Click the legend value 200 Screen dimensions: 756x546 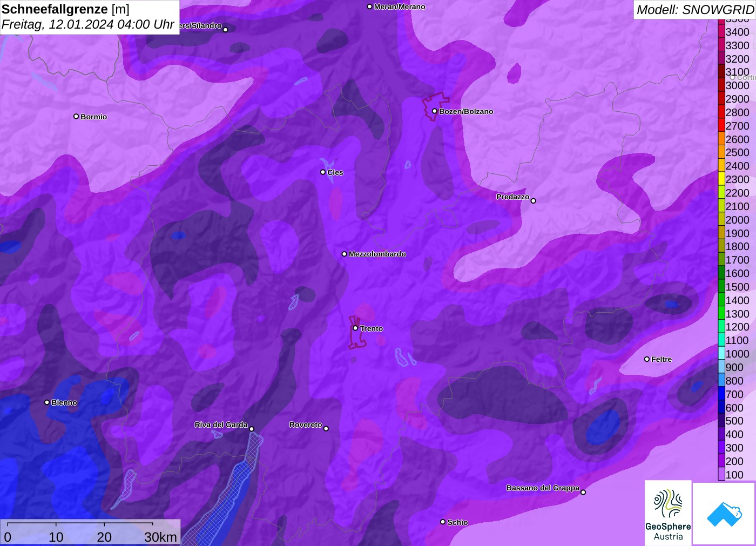click(734, 461)
